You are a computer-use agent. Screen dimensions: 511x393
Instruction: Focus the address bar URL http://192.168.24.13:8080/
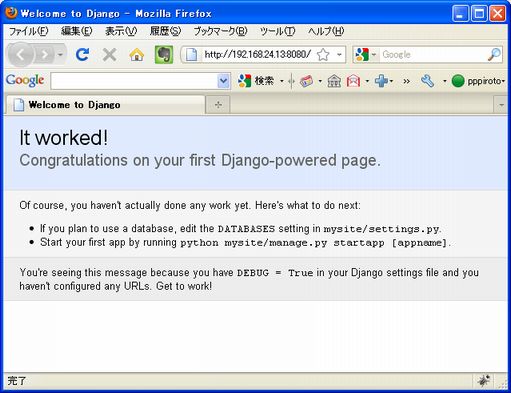258,54
